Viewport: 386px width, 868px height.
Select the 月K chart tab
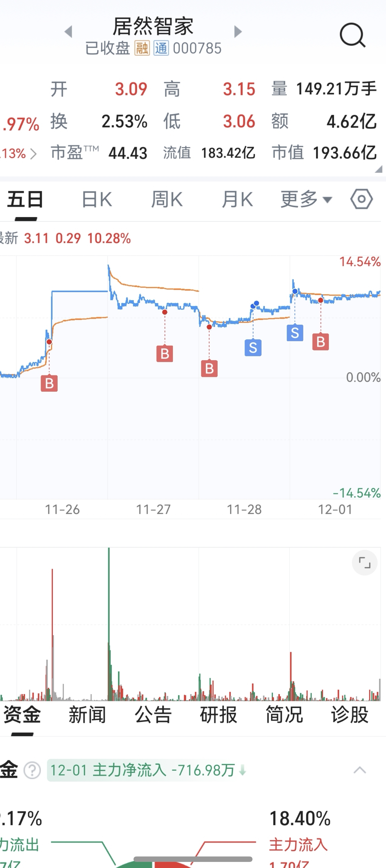(x=238, y=199)
